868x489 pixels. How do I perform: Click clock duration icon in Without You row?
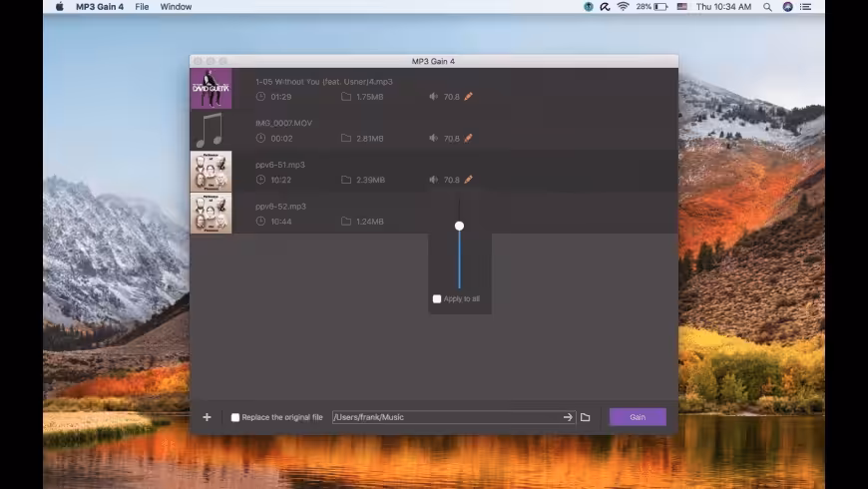click(x=260, y=97)
